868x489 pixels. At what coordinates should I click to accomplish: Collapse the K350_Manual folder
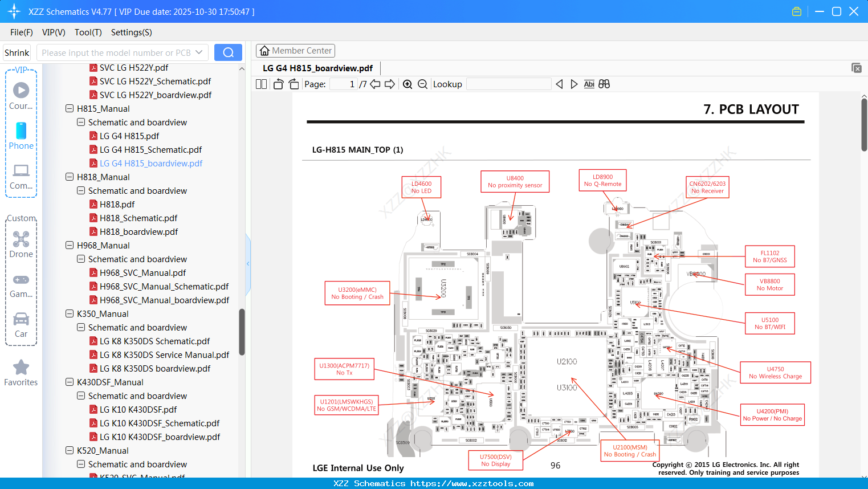(x=70, y=313)
